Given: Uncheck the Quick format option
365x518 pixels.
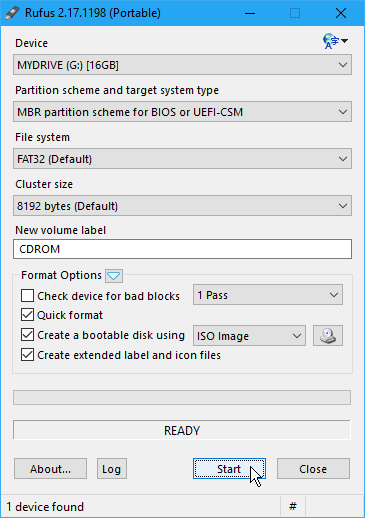Looking at the screenshot, I should [27, 315].
